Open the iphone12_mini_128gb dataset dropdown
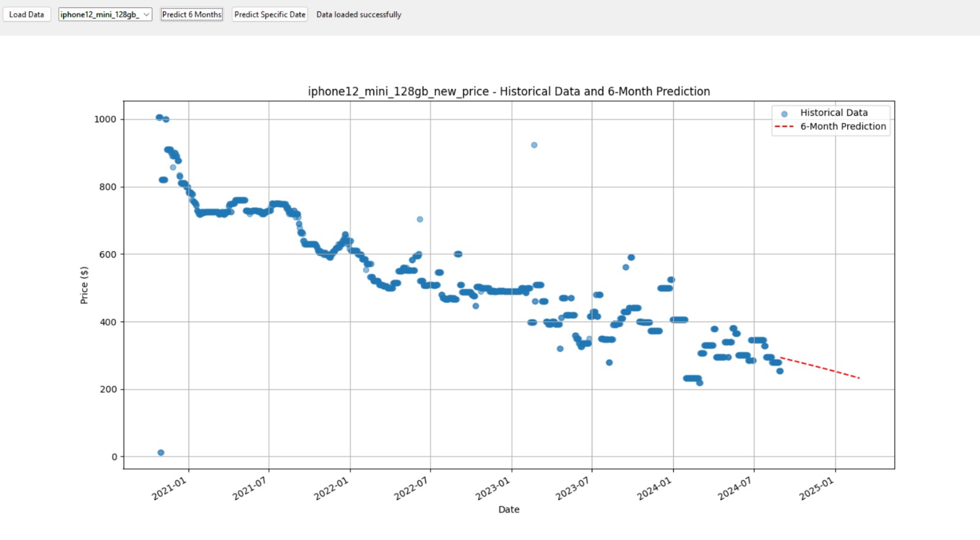Viewport: 980px width, 540px height. click(x=105, y=15)
